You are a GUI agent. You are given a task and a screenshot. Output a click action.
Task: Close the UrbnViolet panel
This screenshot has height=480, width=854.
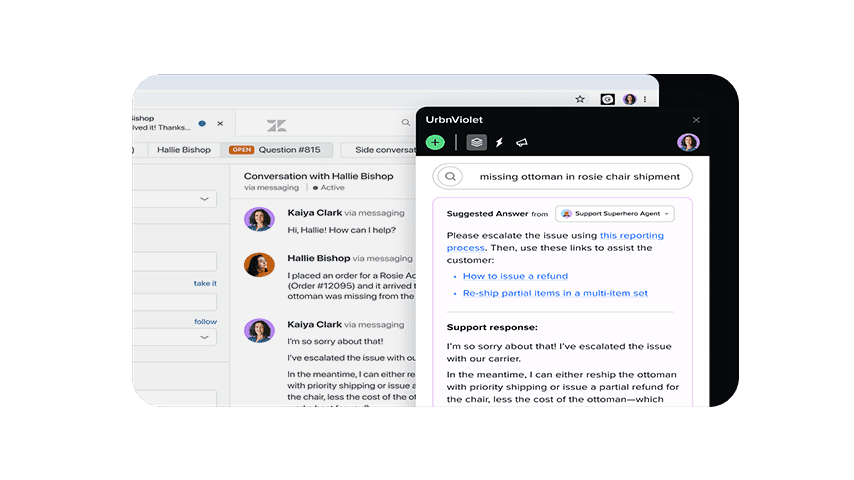696,120
